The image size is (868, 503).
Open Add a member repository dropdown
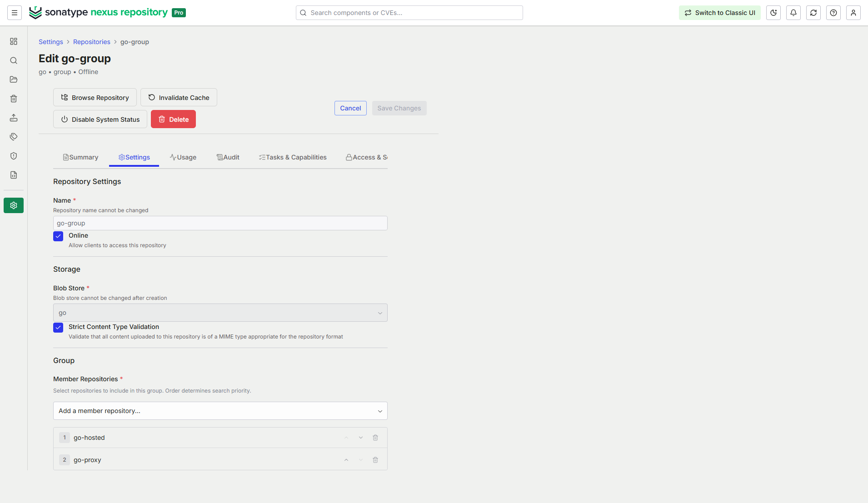pyautogui.click(x=220, y=411)
